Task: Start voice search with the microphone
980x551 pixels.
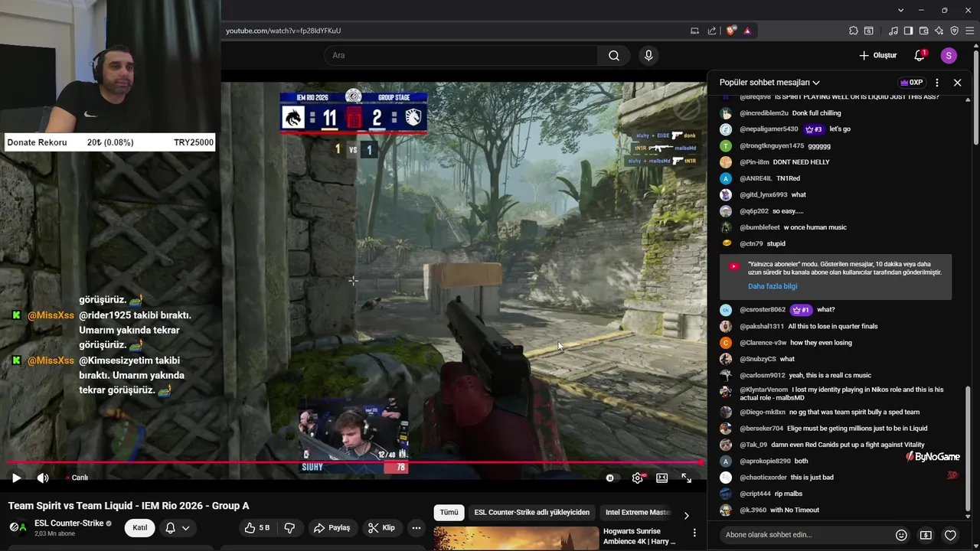Action: click(648, 55)
